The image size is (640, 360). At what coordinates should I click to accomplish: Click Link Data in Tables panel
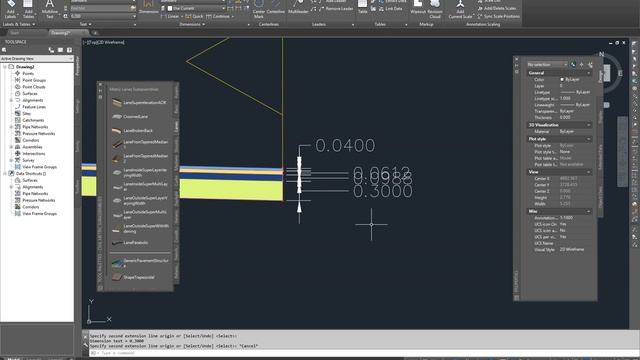[390, 9]
